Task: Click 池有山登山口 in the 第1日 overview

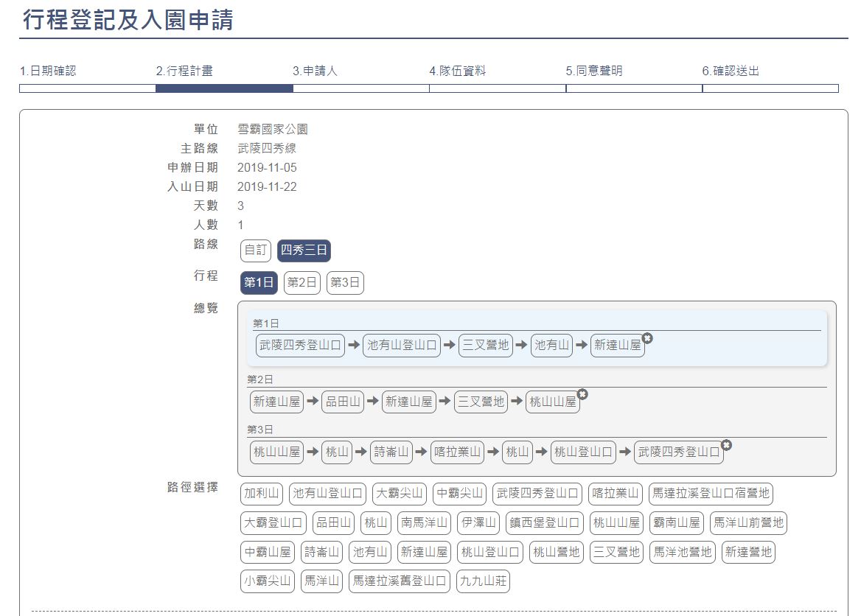Action: click(402, 346)
